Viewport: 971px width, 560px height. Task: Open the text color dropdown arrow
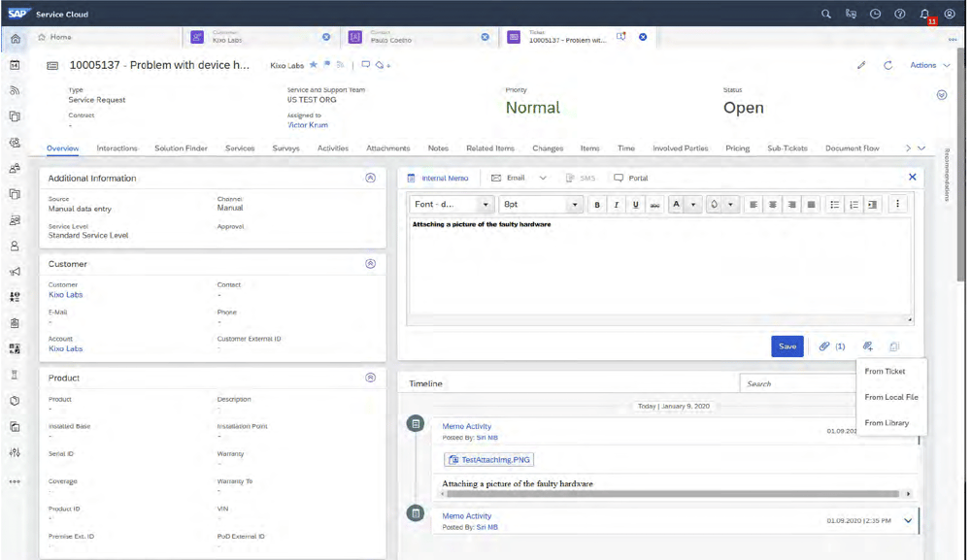pyautogui.click(x=693, y=205)
